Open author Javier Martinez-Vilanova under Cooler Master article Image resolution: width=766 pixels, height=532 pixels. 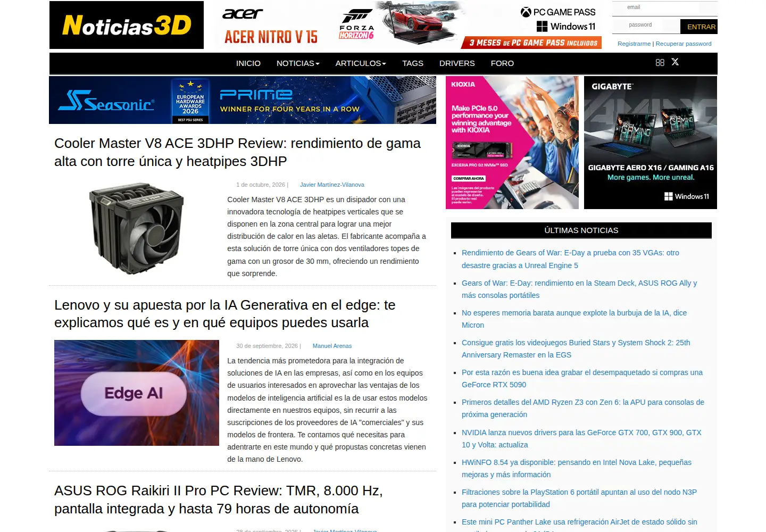click(x=332, y=185)
